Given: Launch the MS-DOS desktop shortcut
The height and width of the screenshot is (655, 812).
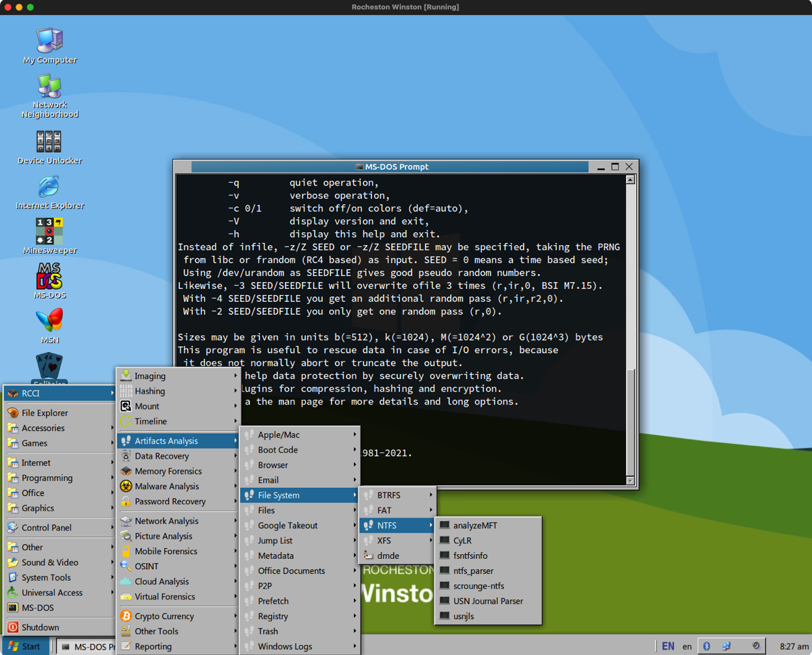Looking at the screenshot, I should click(49, 277).
